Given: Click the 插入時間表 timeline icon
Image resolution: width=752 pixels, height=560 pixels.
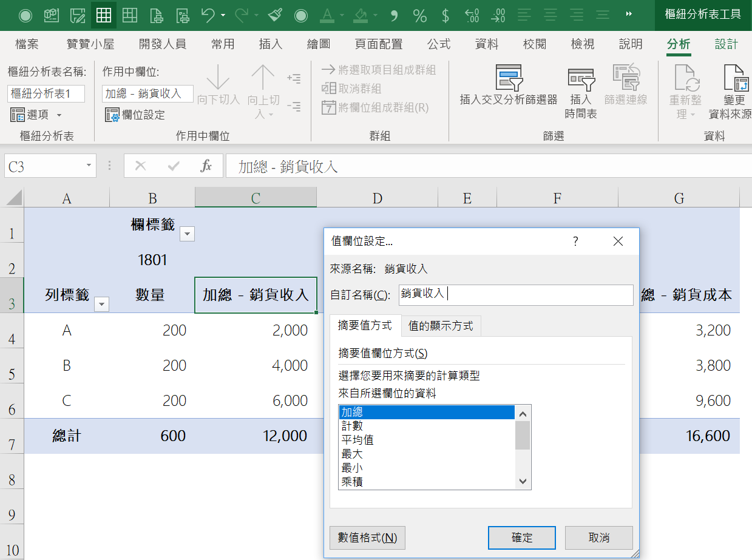Looking at the screenshot, I should click(x=581, y=92).
